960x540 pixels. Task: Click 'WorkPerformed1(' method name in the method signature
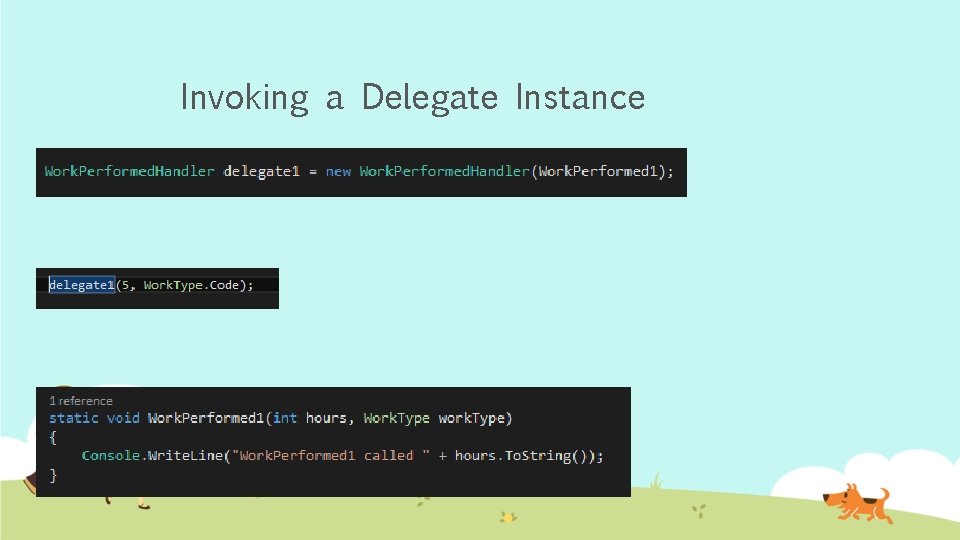coord(209,418)
